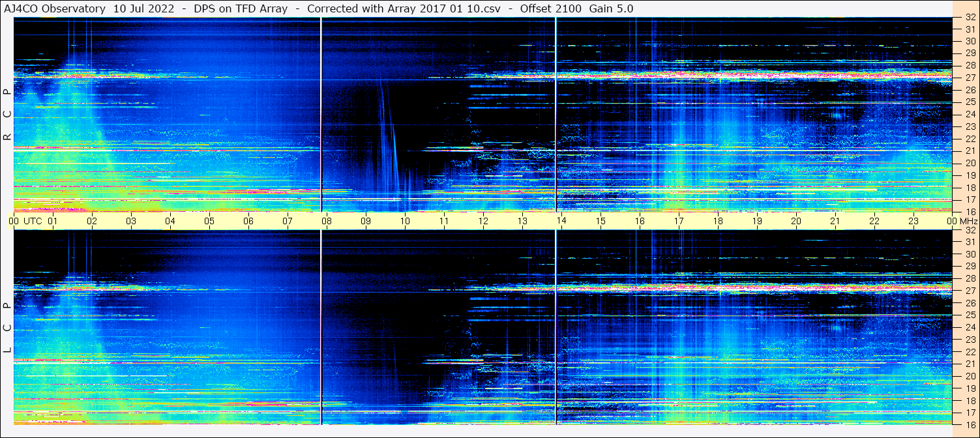Click the LCP panel axis label
Viewport: 980px width, 438px height.
7,327
